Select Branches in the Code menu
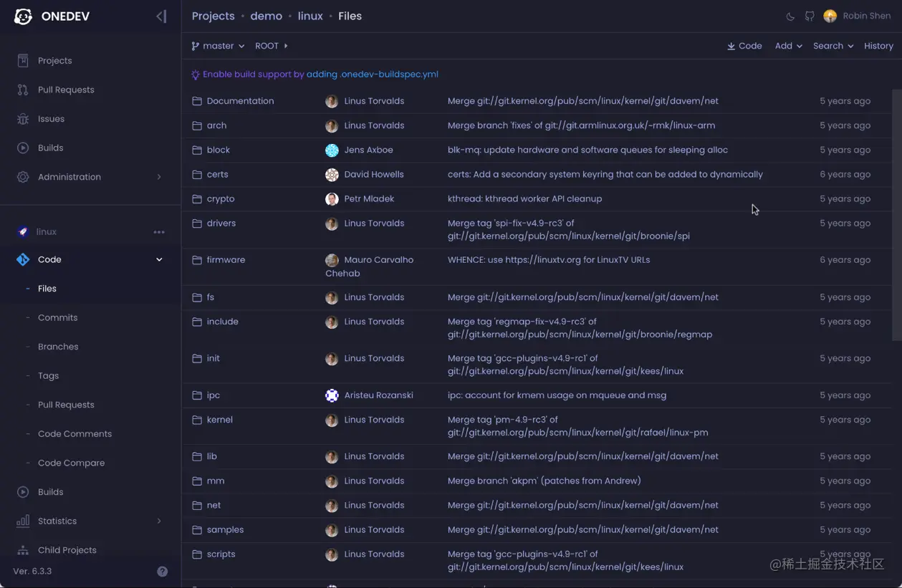Screen dimensions: 902x588 click(x=58, y=347)
